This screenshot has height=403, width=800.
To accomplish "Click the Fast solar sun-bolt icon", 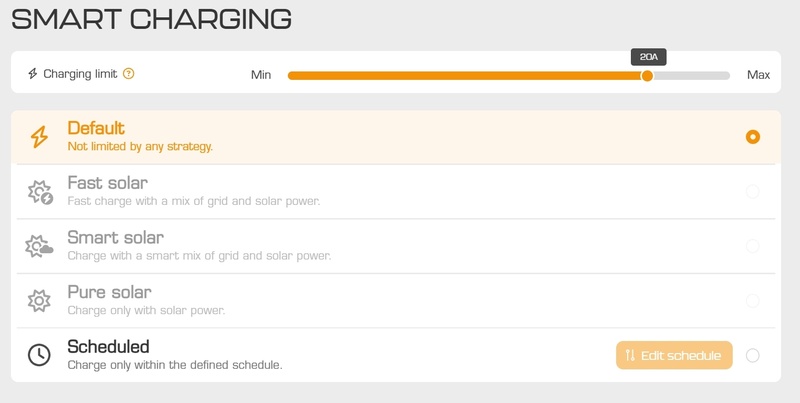I will coord(40,192).
